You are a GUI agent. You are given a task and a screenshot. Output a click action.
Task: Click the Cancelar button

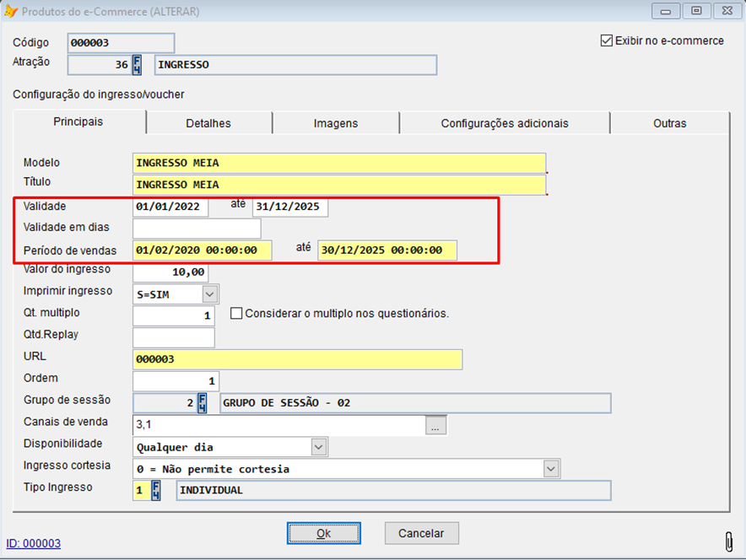421,533
